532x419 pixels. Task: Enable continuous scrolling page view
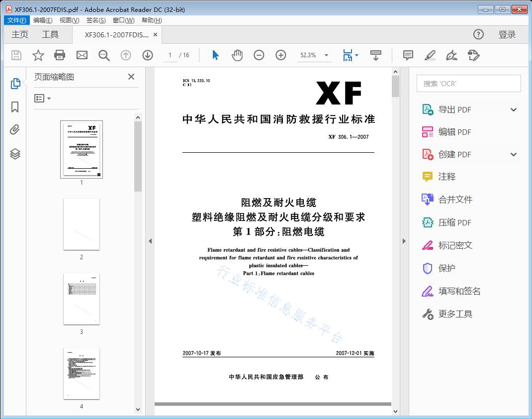[375, 55]
